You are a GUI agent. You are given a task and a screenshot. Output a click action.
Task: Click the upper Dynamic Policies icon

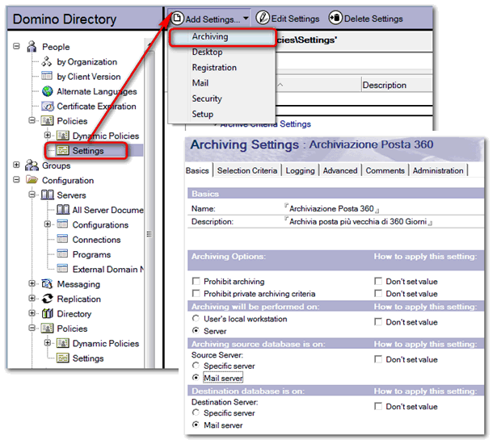coord(63,136)
